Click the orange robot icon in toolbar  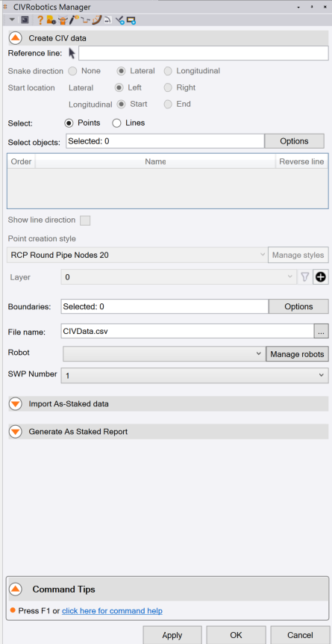(x=63, y=19)
